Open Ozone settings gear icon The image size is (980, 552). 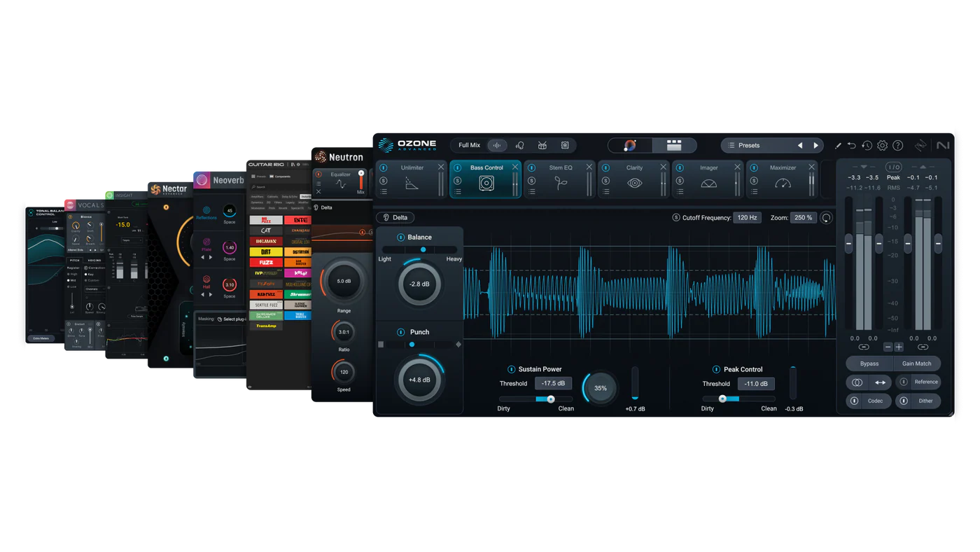(882, 146)
